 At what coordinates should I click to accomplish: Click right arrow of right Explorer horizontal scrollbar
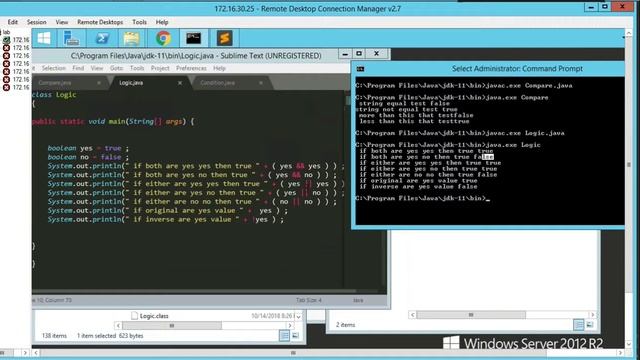coord(593,315)
